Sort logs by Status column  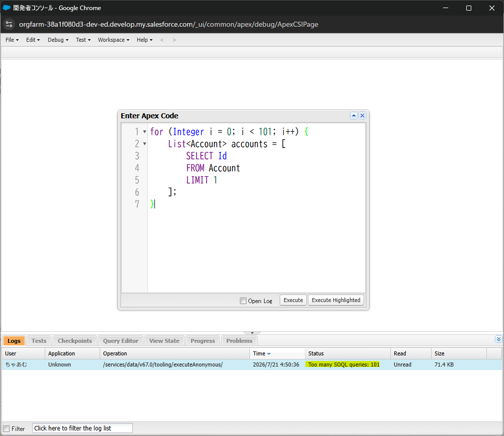(x=348, y=353)
